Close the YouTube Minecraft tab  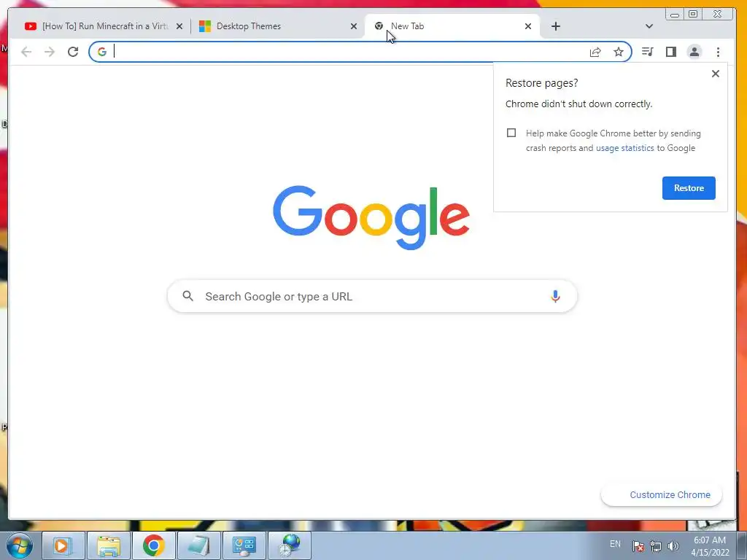[179, 26]
